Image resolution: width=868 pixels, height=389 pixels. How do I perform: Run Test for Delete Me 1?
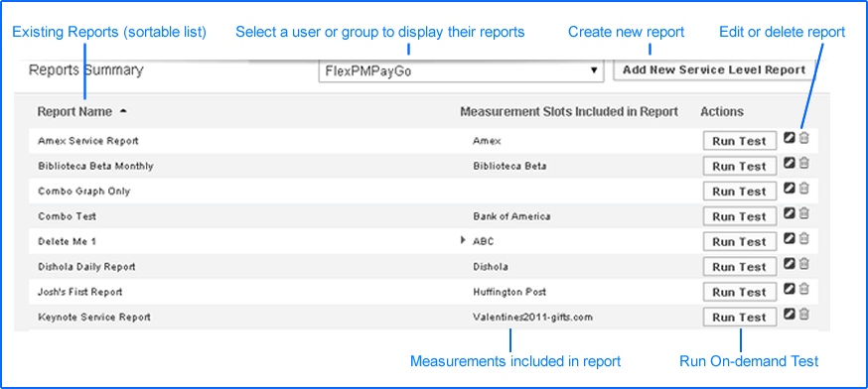click(x=740, y=242)
